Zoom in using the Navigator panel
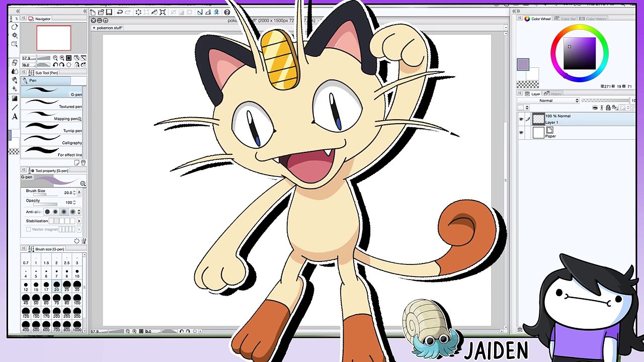The image size is (644, 362). coord(62,58)
